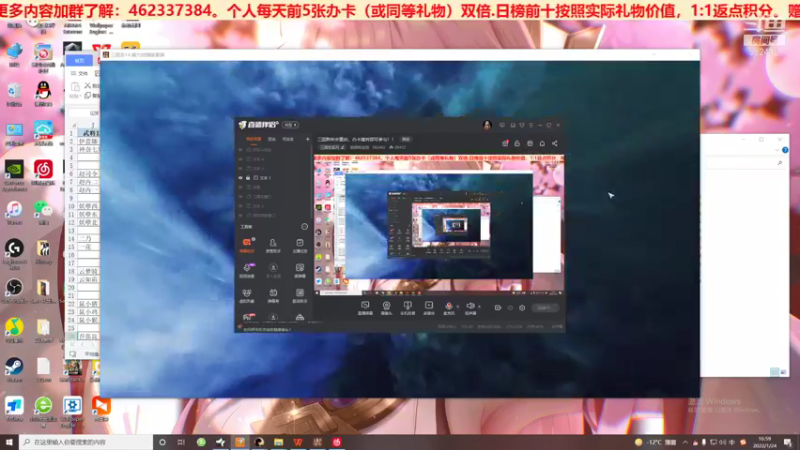
Task: Click the bell notification icon in the streaming app
Action: [542, 144]
